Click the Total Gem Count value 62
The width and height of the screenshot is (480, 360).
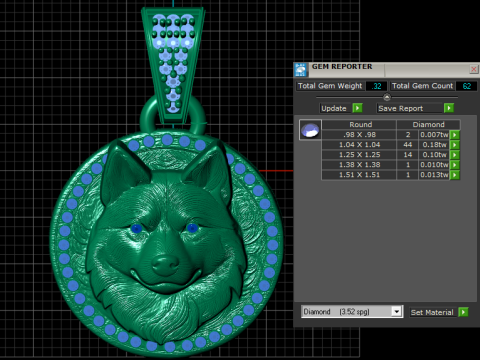[466, 86]
